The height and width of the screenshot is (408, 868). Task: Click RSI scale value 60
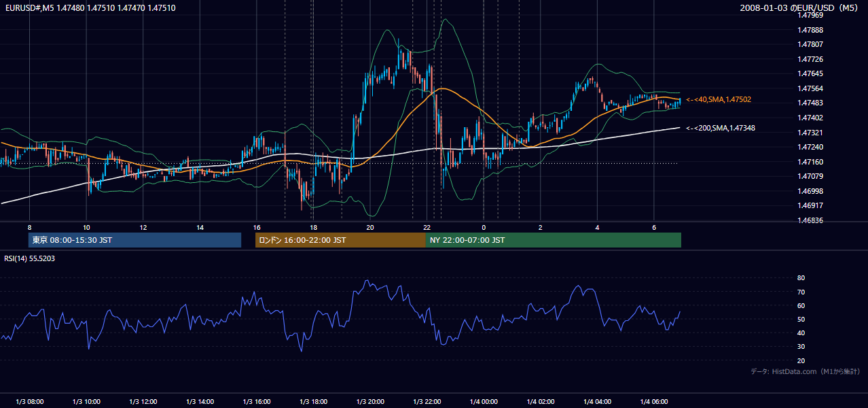(801, 305)
